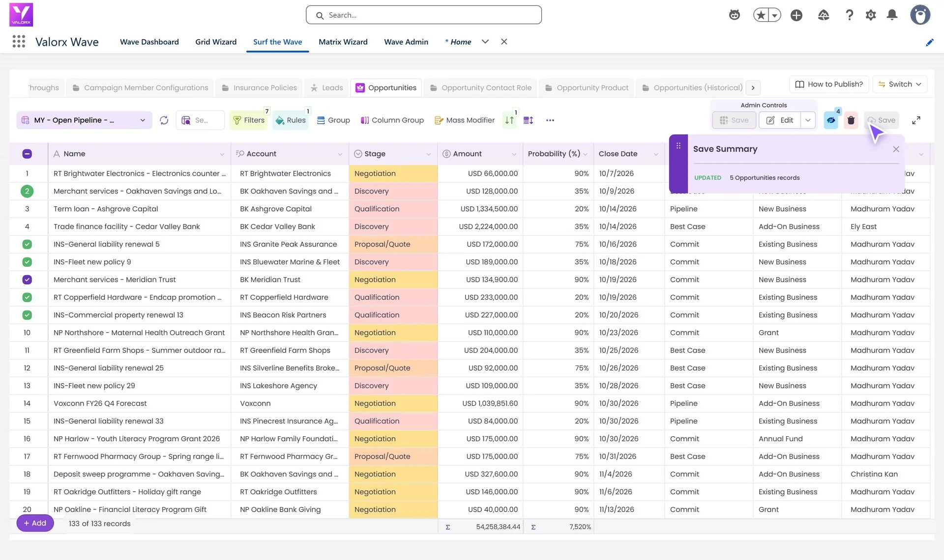Open the Amount column header menu

pyautogui.click(x=514, y=154)
